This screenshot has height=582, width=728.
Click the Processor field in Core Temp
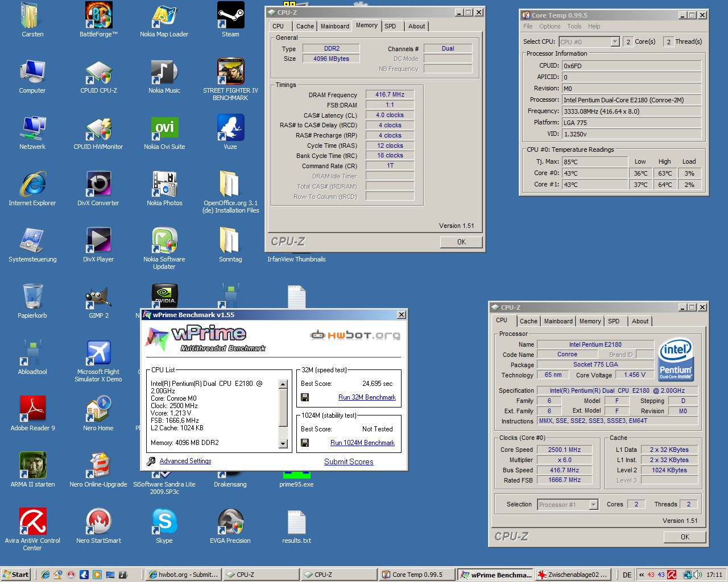click(631, 100)
